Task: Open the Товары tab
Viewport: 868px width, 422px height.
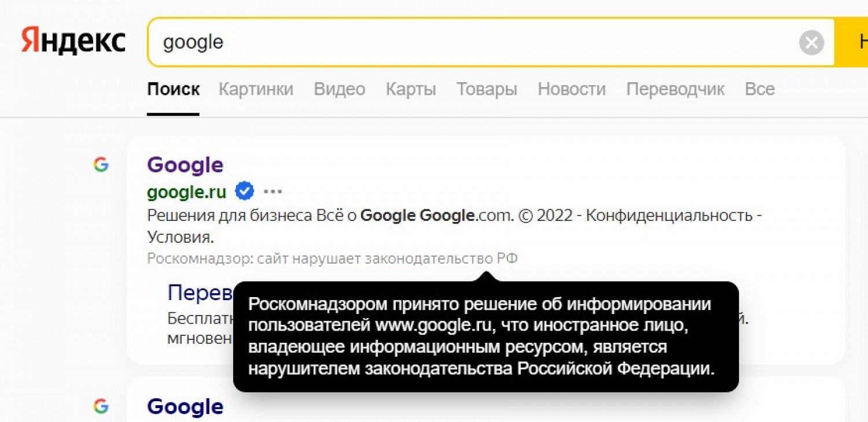Action: point(487,89)
